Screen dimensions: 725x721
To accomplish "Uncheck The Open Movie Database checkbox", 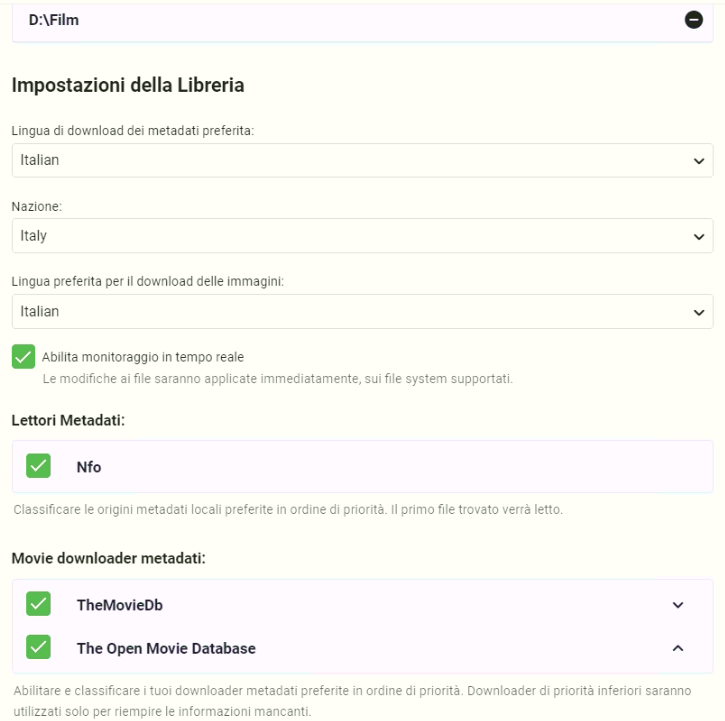I will (x=38, y=648).
